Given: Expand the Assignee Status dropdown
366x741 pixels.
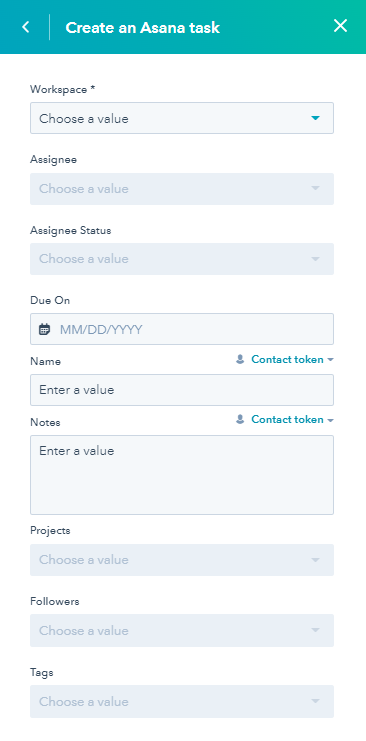Looking at the screenshot, I should point(182,258).
